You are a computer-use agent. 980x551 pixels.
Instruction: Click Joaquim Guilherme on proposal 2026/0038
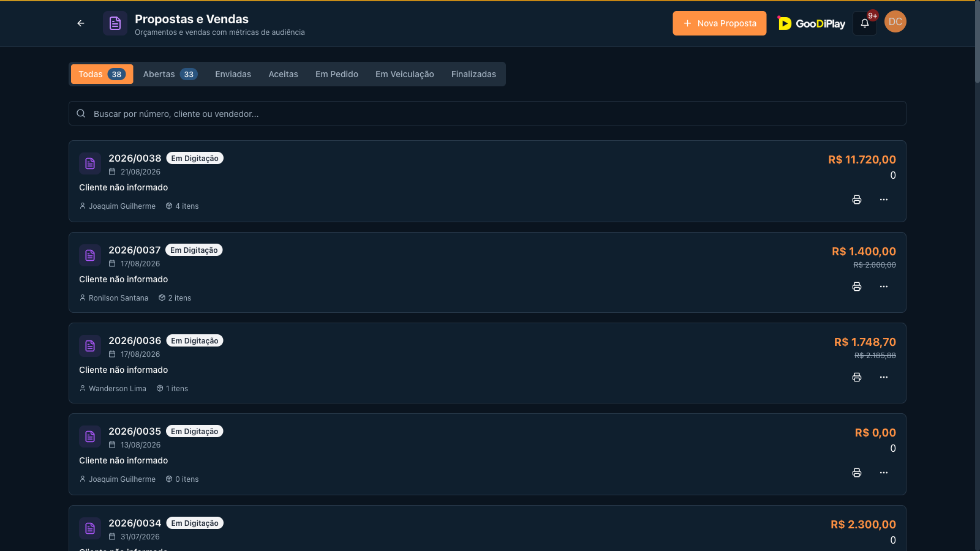click(122, 206)
